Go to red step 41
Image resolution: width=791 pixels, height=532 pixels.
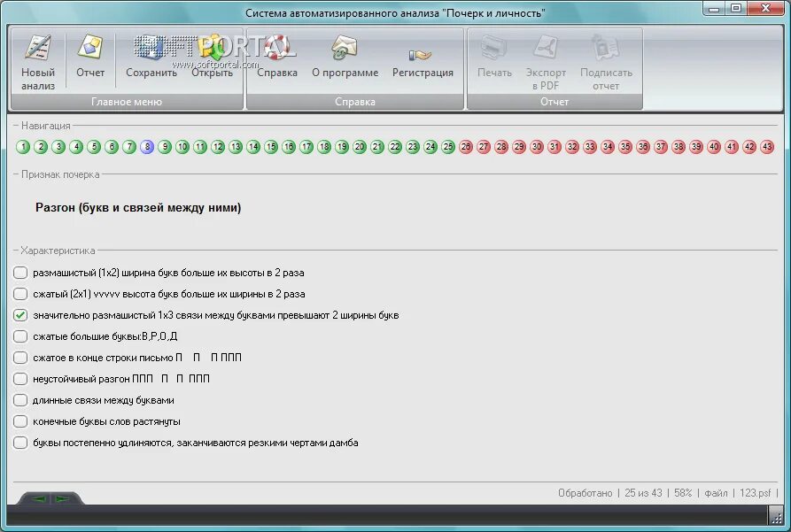pos(732,147)
